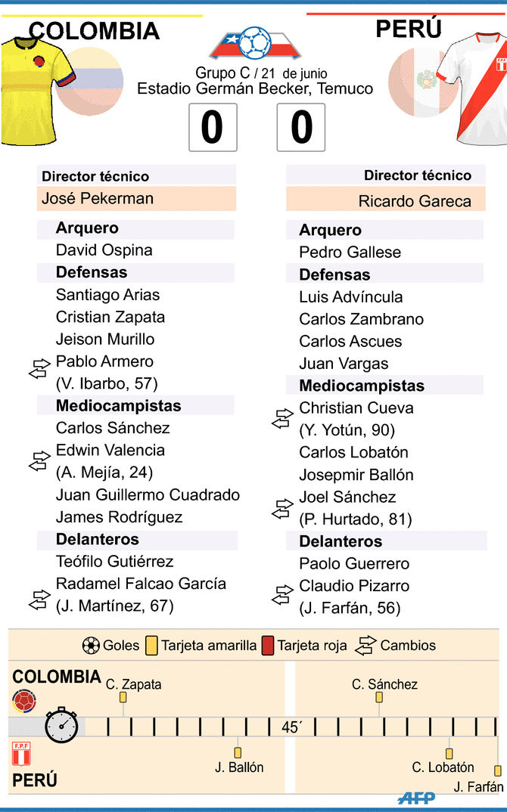The height and width of the screenshot is (812, 507).
Task: Select the Tarjeta amarilla yellow swatch
Action: click(x=151, y=646)
